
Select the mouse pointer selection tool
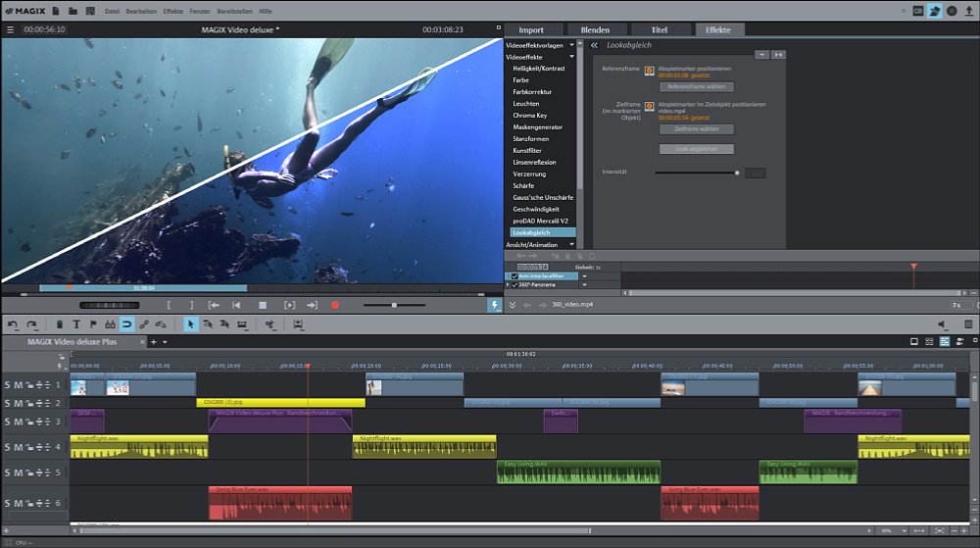click(191, 324)
